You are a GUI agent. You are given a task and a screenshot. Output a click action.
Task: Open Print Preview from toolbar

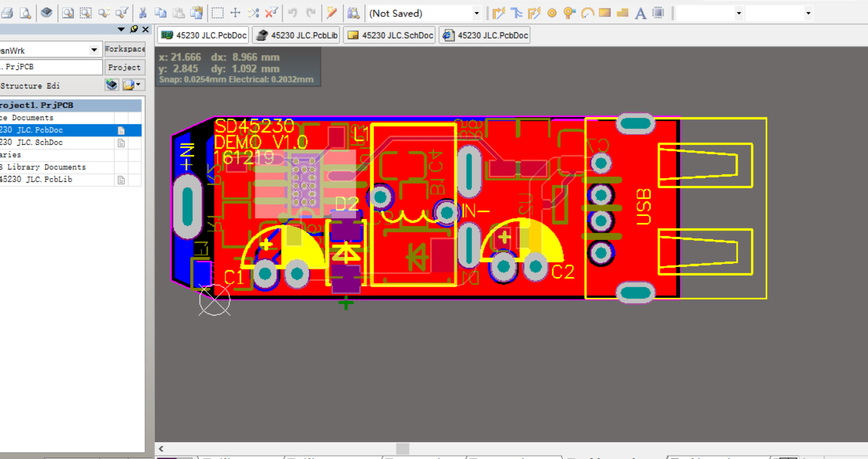25,13
